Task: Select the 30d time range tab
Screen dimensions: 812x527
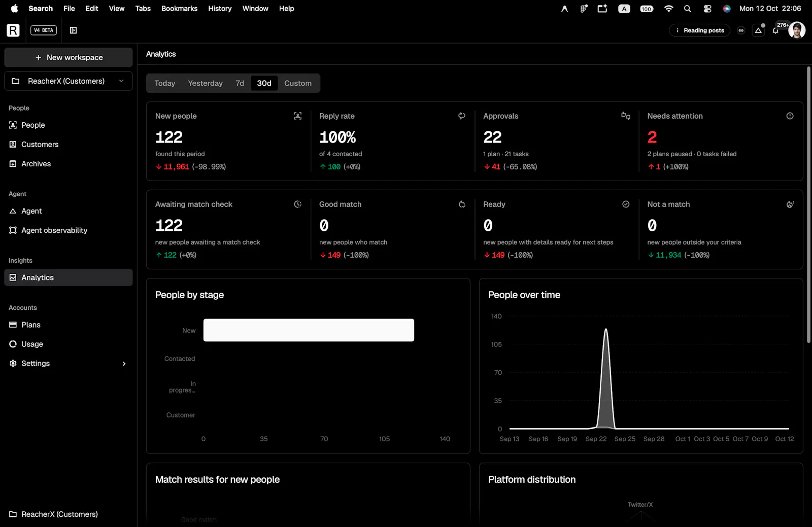Action: click(x=264, y=83)
